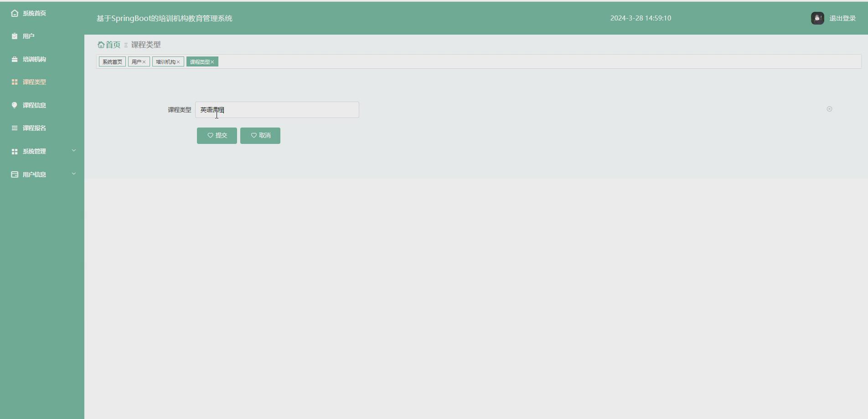Click the 退出登录 logout link
The image size is (868, 419).
(x=842, y=18)
